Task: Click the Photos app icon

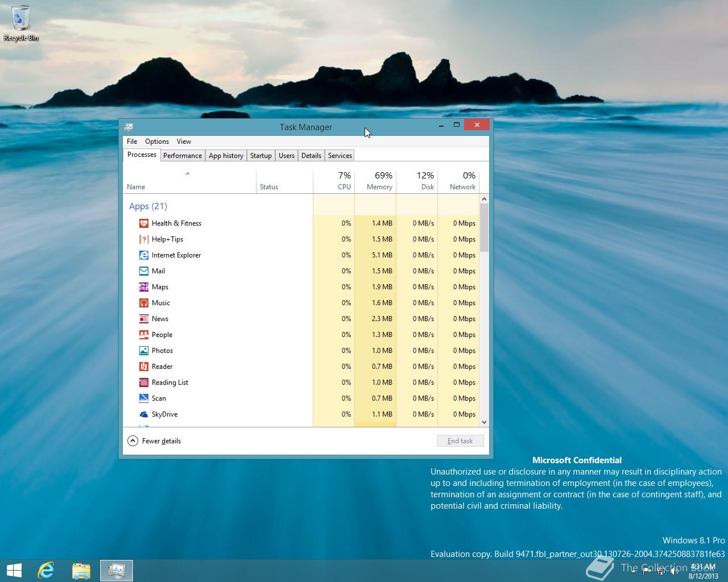Action: (144, 351)
